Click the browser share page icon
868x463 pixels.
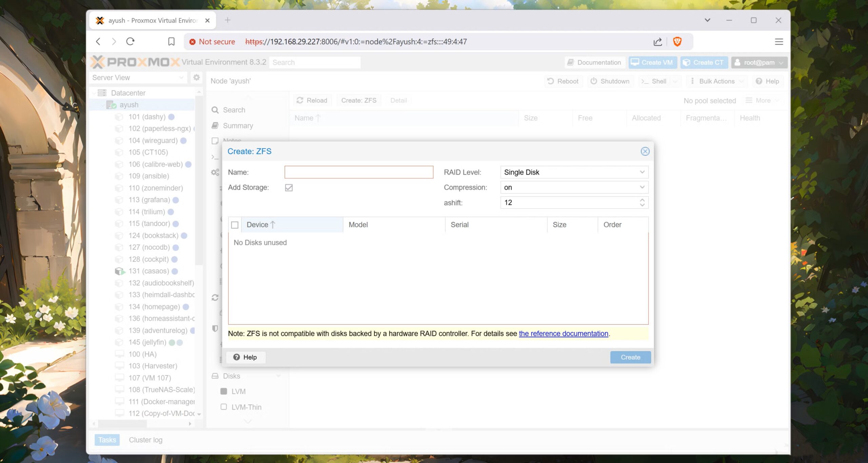pyautogui.click(x=657, y=41)
